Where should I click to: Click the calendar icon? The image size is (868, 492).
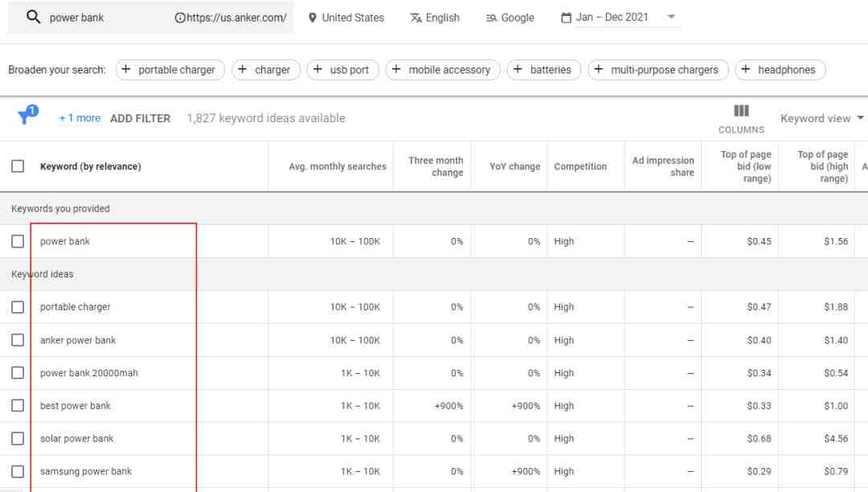[x=566, y=18]
